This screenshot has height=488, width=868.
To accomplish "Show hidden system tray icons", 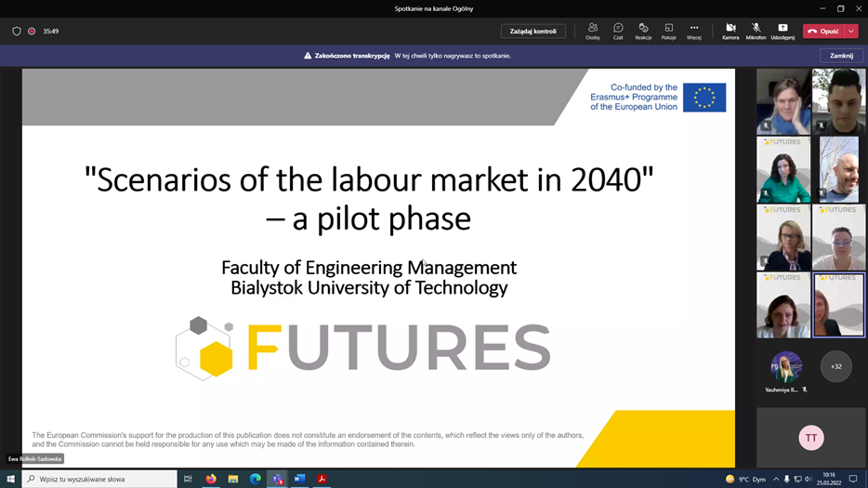I will tap(776, 479).
